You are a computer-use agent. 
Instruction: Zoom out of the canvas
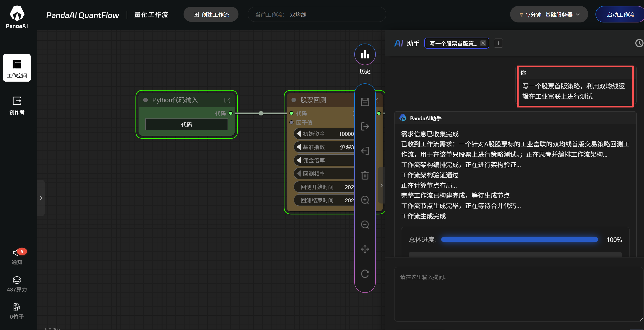[365, 224]
